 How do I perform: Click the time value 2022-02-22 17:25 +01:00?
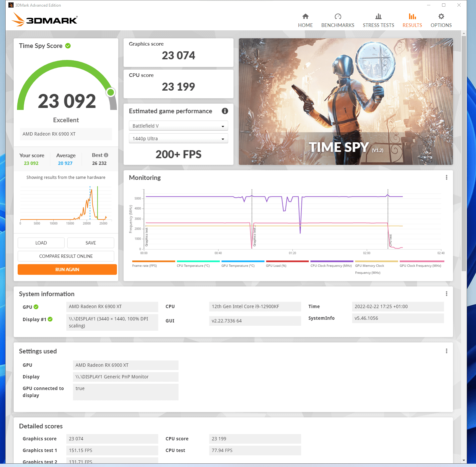[398, 306]
